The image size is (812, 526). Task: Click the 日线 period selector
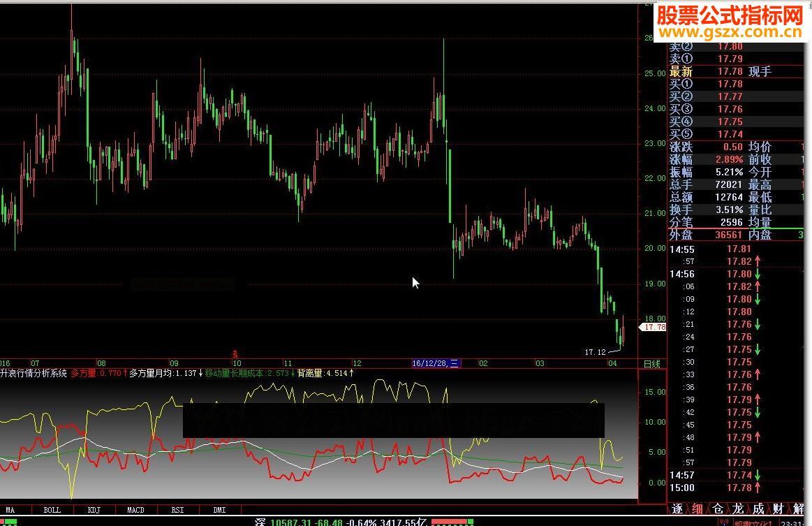point(651,364)
